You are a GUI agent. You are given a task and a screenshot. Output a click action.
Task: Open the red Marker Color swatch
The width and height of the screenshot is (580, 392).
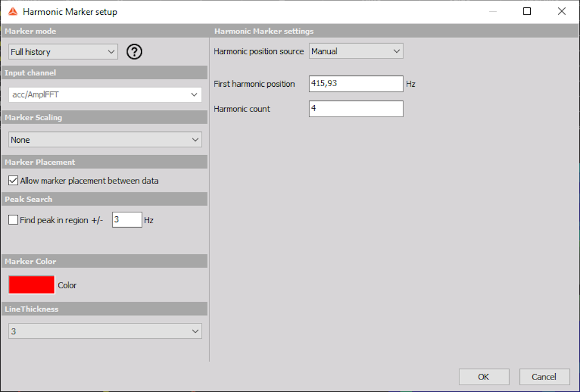32,285
